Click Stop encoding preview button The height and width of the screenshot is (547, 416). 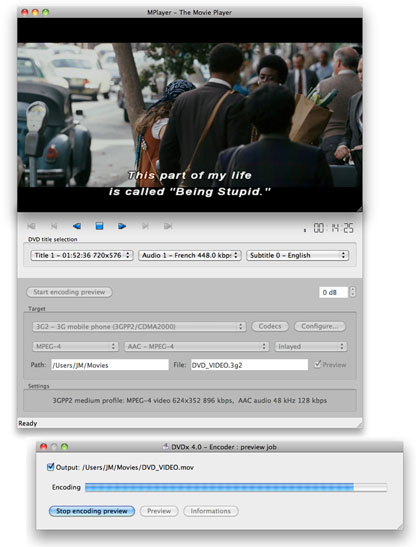click(92, 511)
